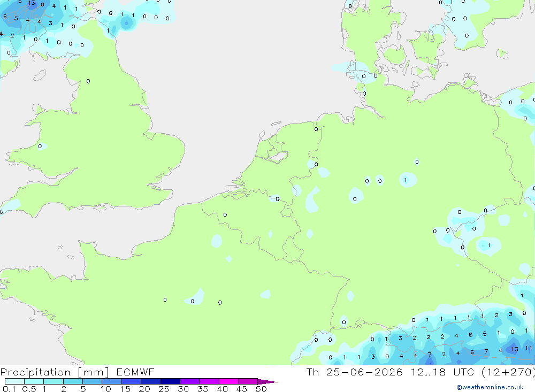Click the '11' precipitation value on the map
The image size is (535, 392).
[529, 348]
